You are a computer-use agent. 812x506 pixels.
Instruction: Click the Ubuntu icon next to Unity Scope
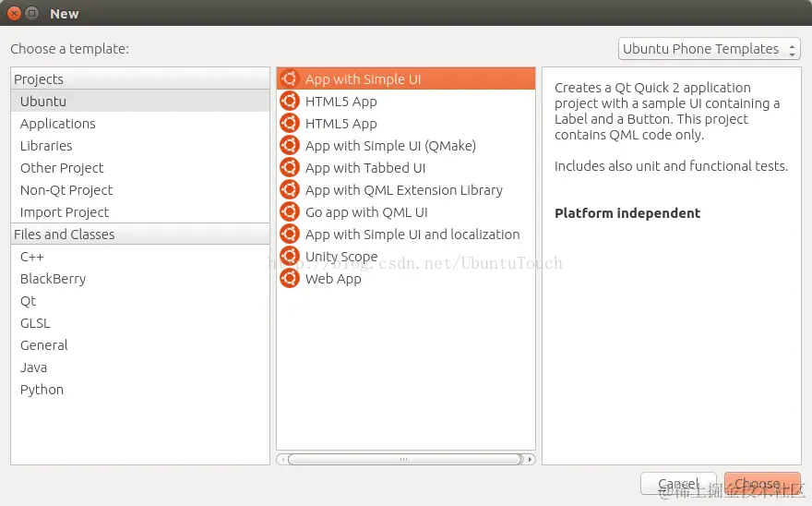coord(290,256)
